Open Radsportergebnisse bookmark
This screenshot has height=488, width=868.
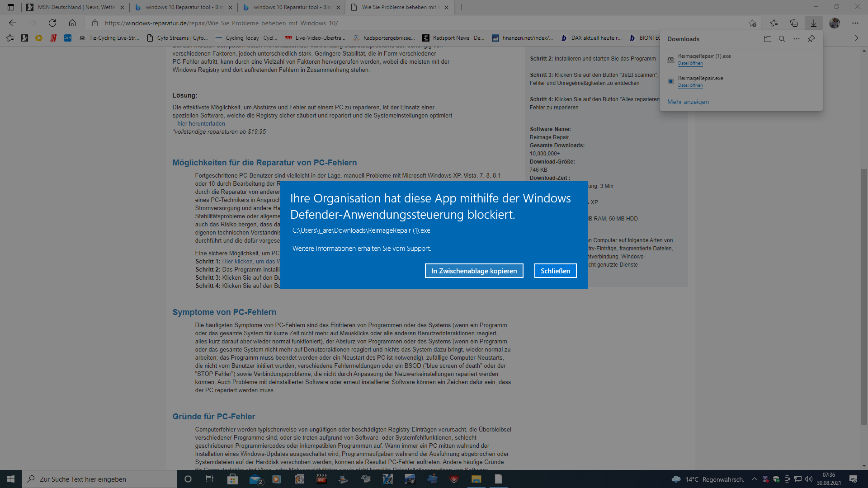tap(384, 38)
